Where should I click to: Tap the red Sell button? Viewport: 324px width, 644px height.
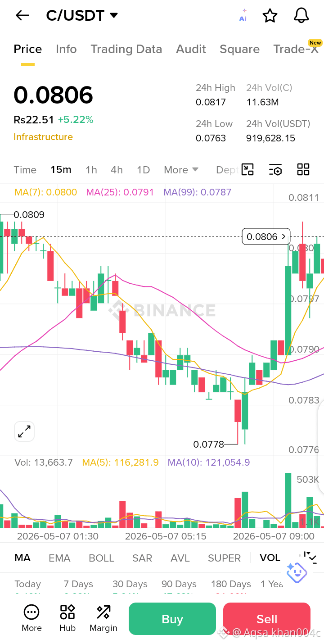[267, 619]
